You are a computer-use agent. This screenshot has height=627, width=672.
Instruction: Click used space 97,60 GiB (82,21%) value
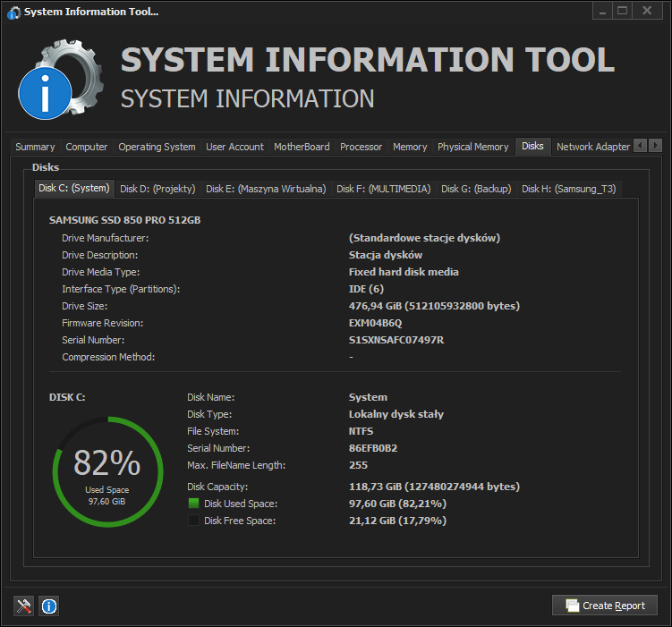[x=397, y=504]
